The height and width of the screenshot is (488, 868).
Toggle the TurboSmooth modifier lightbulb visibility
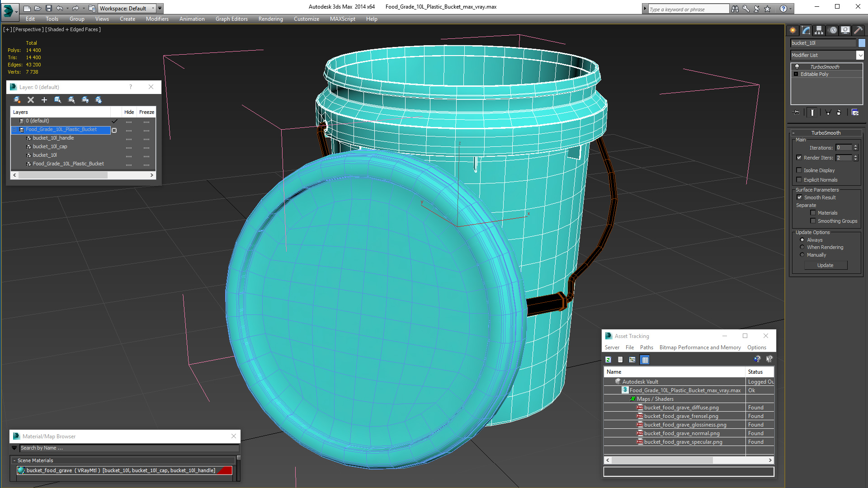click(797, 67)
